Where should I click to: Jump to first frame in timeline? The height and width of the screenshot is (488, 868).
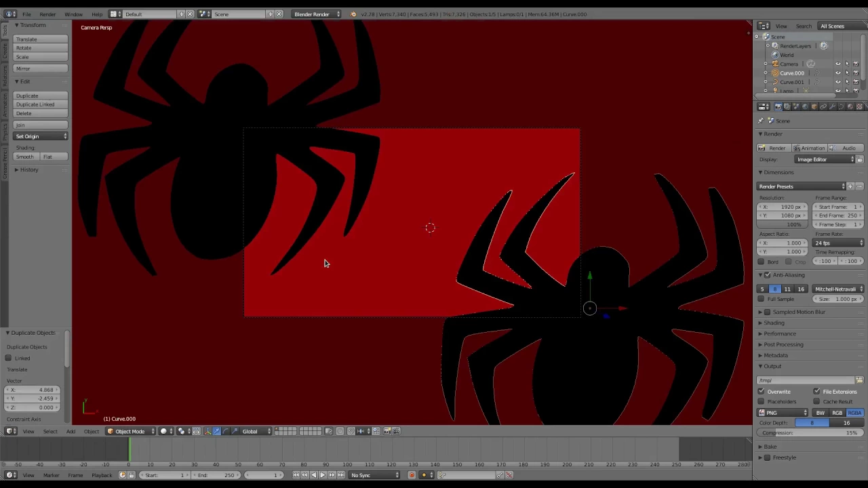point(296,475)
